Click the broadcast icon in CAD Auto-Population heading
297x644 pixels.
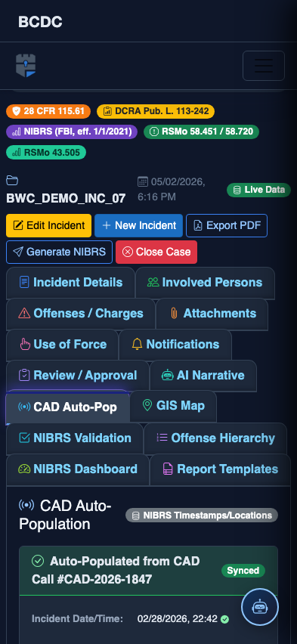(26, 505)
